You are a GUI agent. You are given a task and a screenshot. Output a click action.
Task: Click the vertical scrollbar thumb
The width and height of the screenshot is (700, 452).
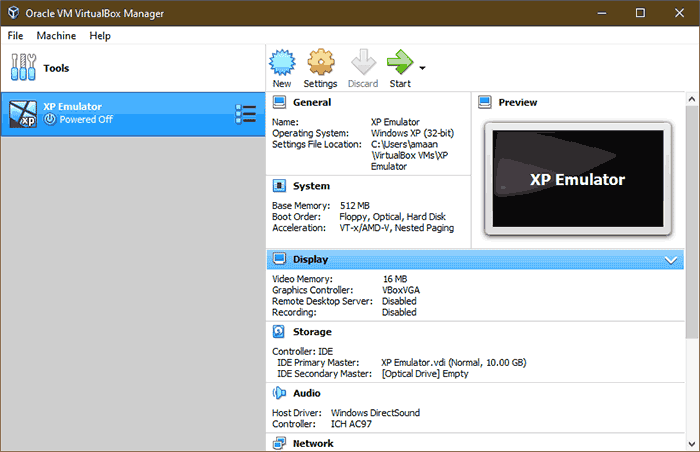pos(692,222)
